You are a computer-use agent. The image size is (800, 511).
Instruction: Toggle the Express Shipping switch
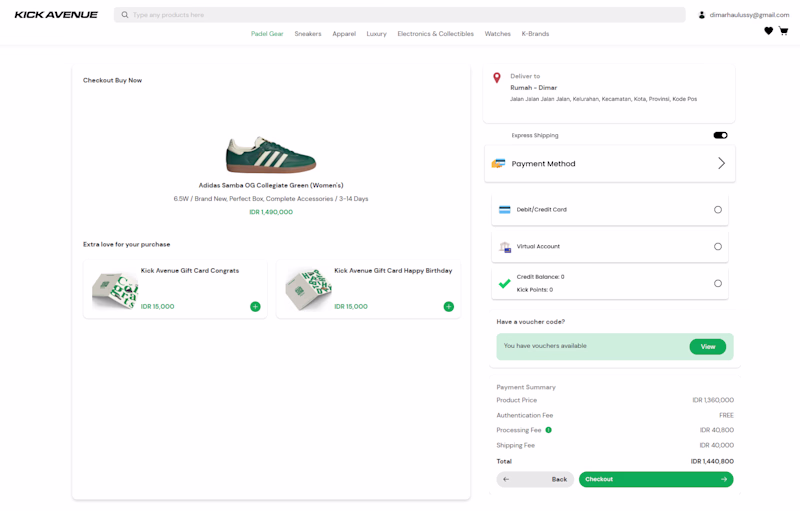(x=720, y=135)
